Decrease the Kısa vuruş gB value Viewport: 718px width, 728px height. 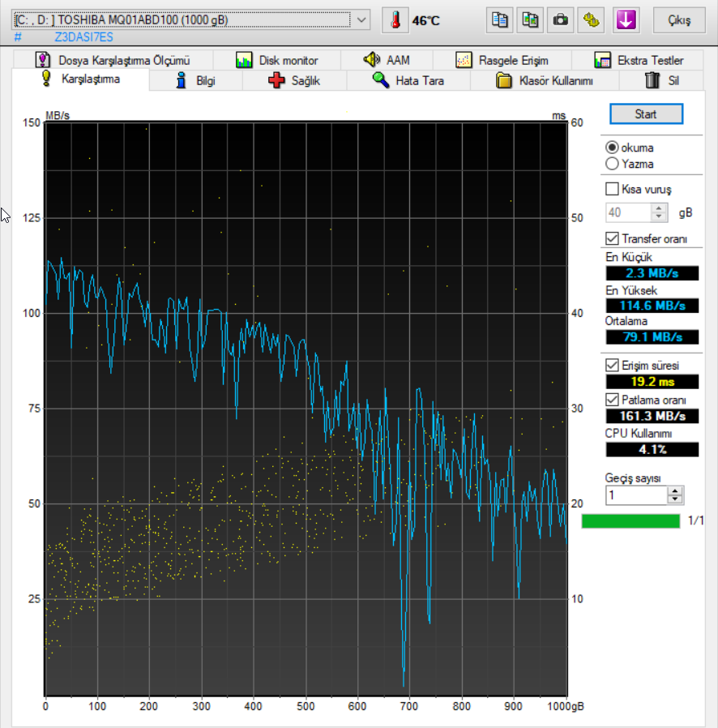click(659, 216)
